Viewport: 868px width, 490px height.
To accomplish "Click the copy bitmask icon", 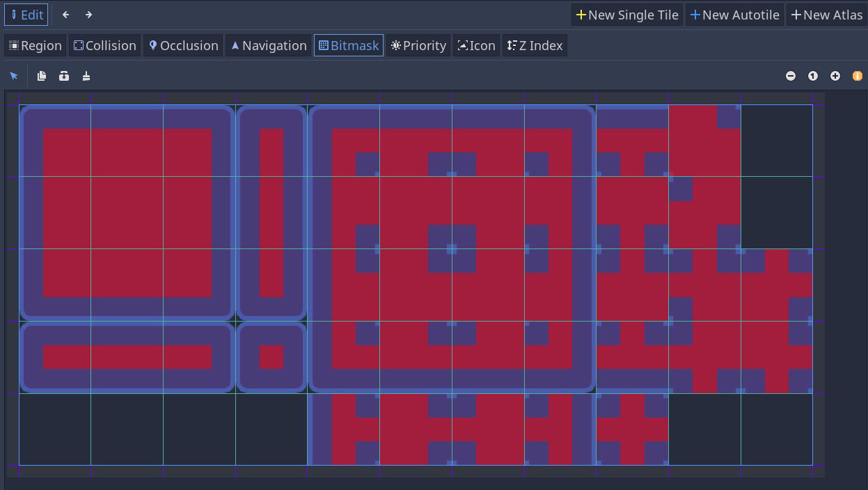I will coord(41,76).
